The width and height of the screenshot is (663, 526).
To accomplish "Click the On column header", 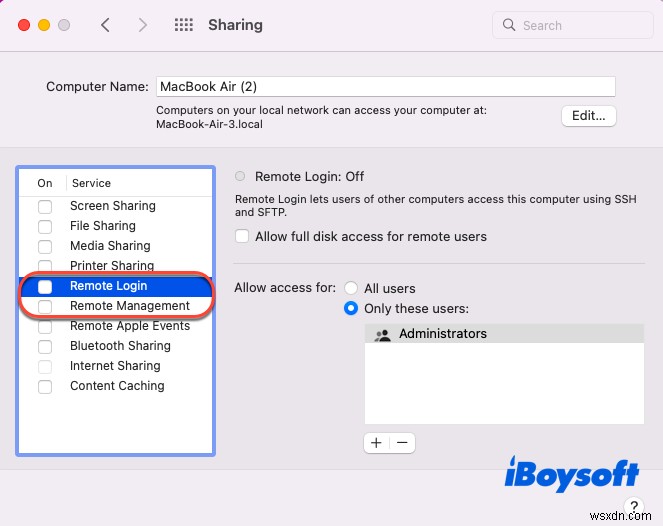I will point(45,183).
